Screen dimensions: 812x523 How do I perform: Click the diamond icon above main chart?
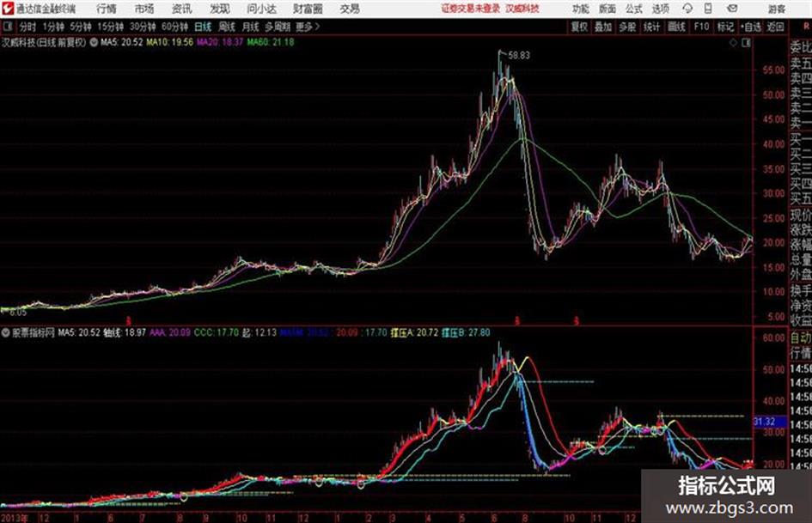pyautogui.click(x=733, y=43)
